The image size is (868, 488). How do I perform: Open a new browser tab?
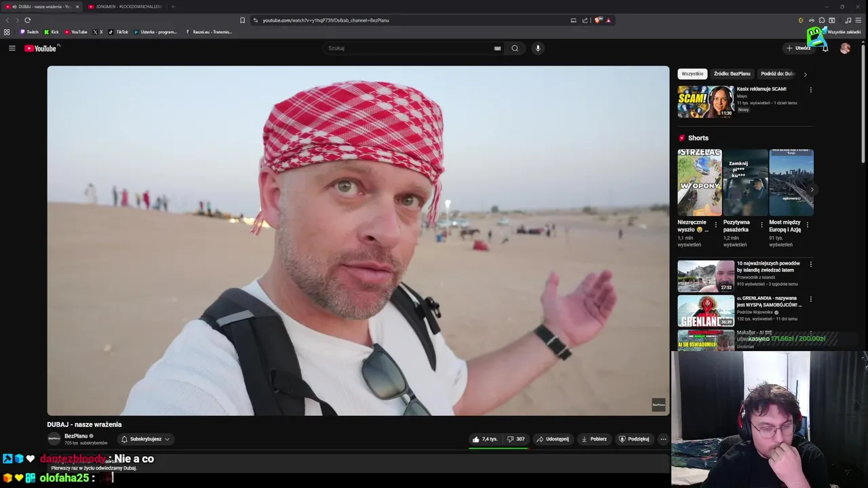click(x=172, y=7)
